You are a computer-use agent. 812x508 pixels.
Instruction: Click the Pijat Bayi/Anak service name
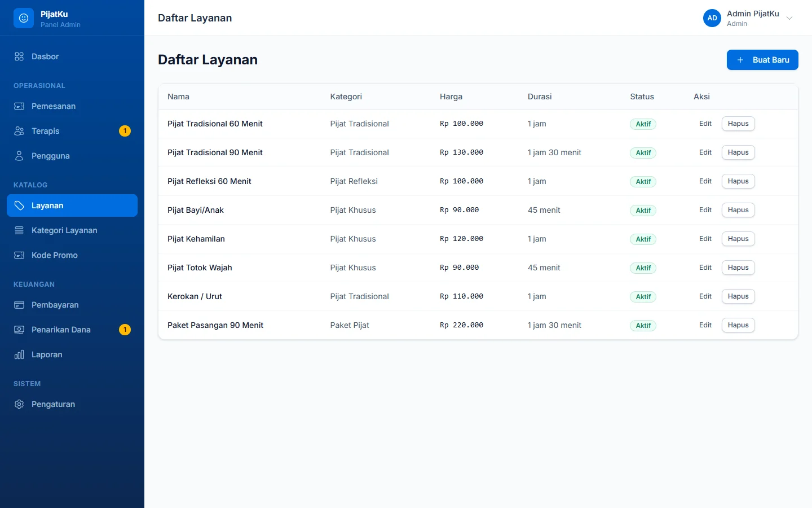click(x=196, y=210)
